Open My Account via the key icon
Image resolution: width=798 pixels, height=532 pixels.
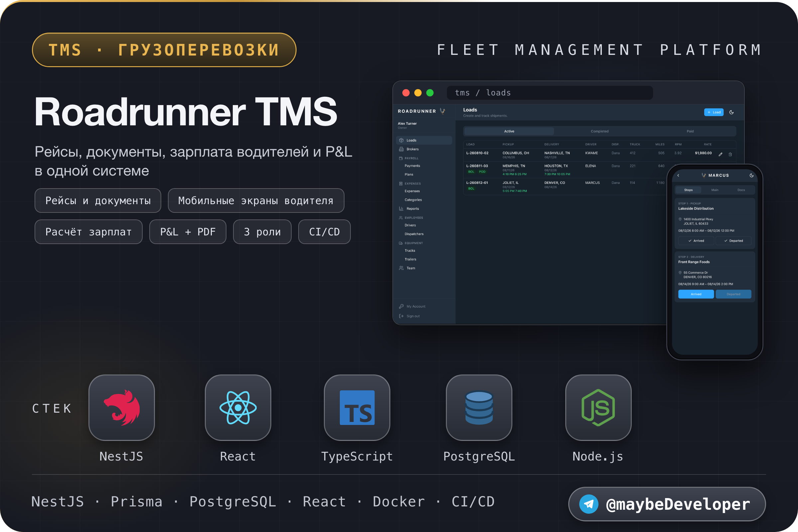(401, 306)
